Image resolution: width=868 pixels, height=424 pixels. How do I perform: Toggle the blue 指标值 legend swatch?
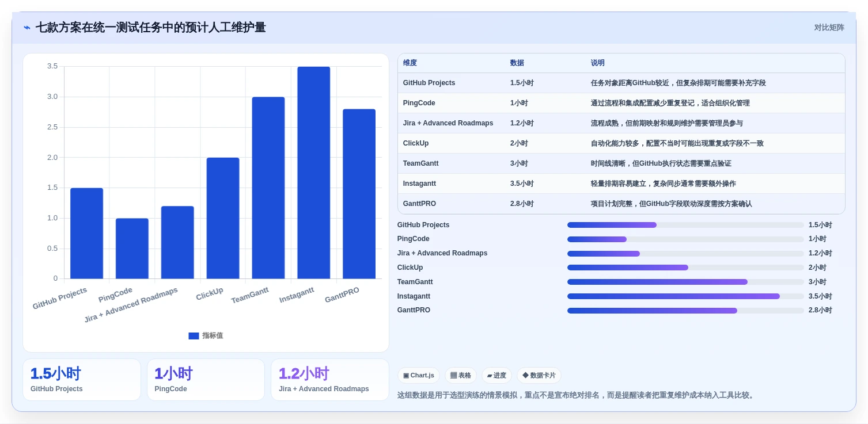(x=194, y=336)
